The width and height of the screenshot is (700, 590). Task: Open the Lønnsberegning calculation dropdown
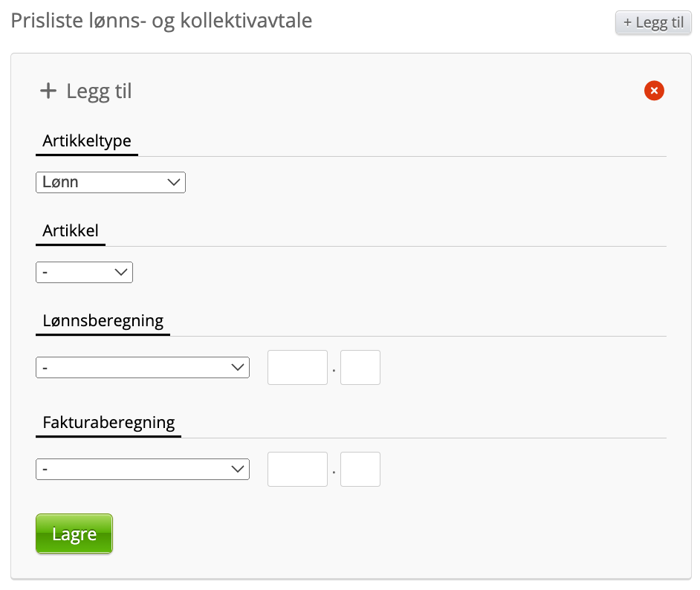pyautogui.click(x=143, y=367)
